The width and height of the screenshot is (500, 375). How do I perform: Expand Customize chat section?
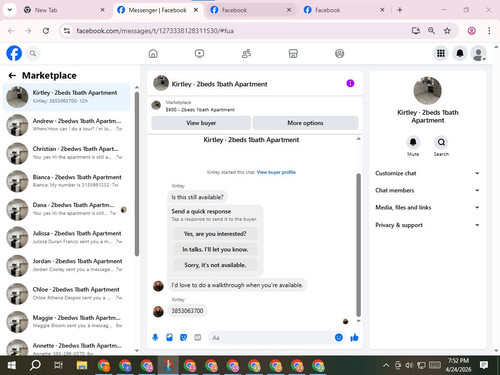pos(427,173)
